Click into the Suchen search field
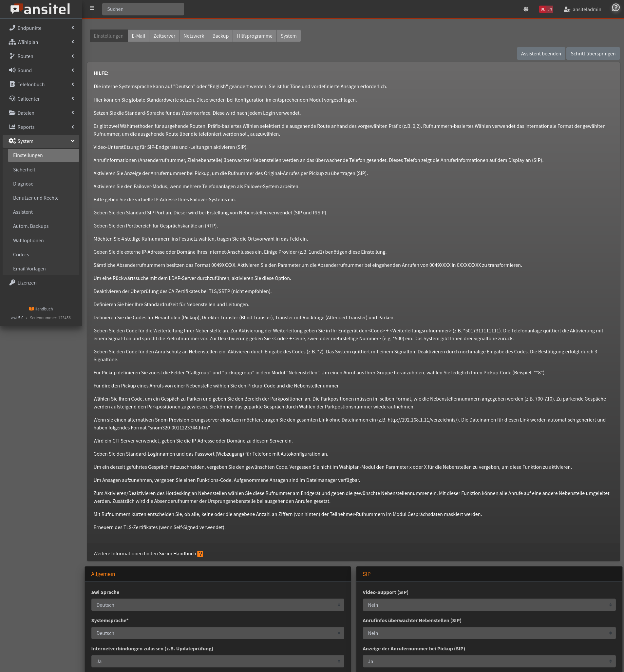624x672 pixels. [x=143, y=10]
